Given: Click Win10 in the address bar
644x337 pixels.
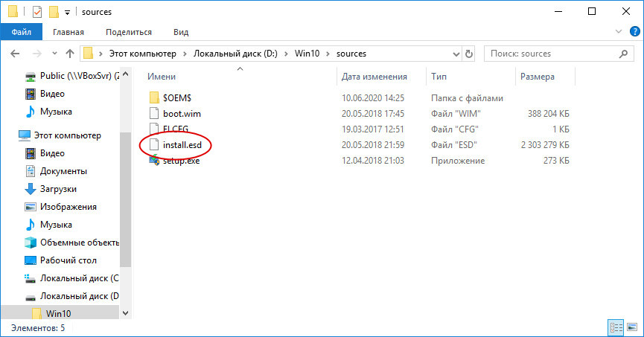Looking at the screenshot, I should 307,54.
